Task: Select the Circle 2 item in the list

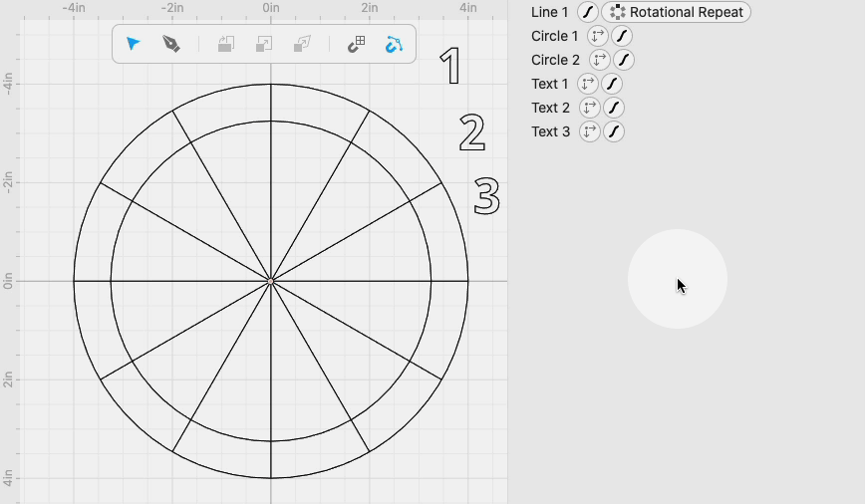Action: (x=555, y=60)
